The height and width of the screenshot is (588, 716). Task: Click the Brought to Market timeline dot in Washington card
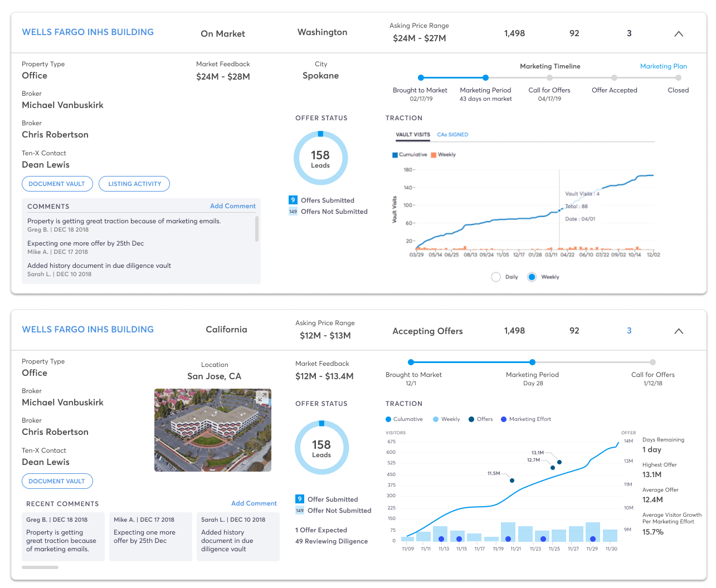(421, 78)
